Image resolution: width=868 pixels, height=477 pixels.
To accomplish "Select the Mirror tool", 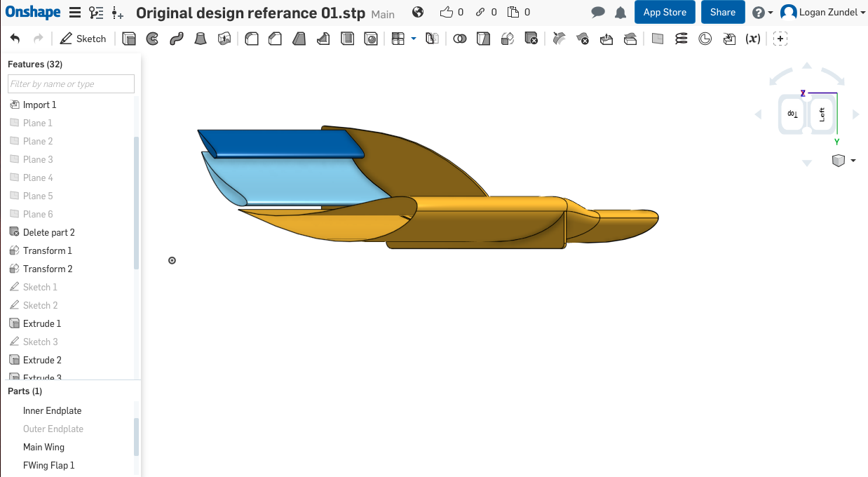I will tap(432, 39).
